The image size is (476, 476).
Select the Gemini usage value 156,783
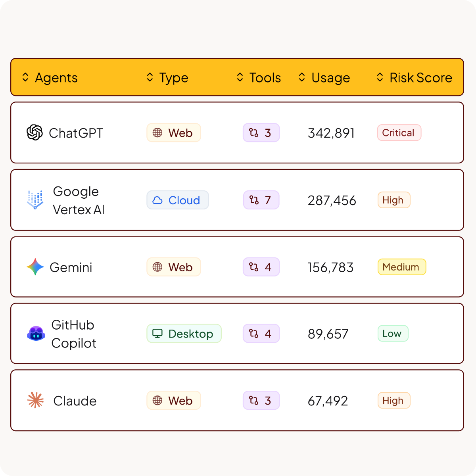pos(330,267)
